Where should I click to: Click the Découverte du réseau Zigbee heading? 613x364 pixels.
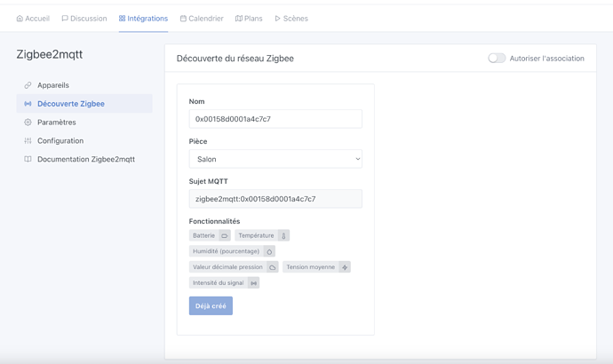[235, 59]
